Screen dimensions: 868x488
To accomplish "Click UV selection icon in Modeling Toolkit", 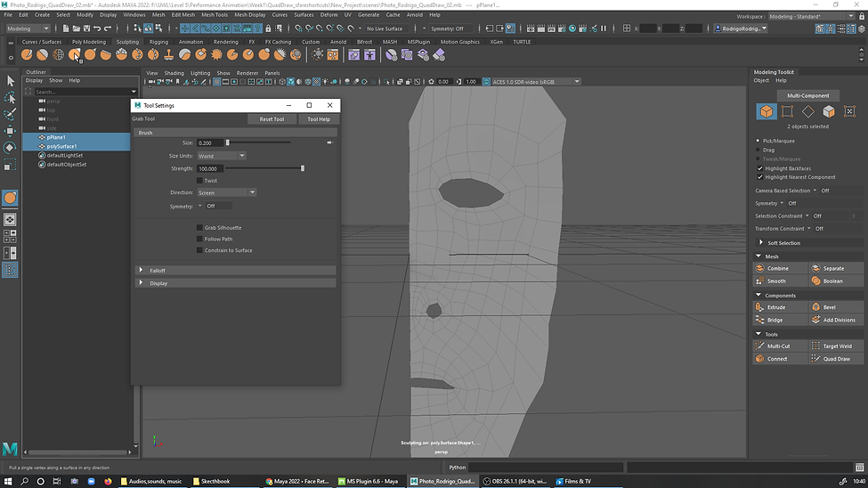I will pos(849,111).
